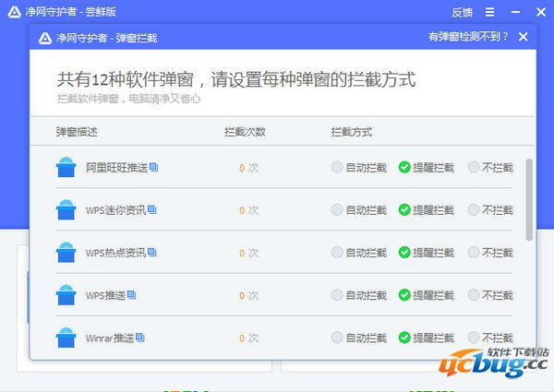The height and width of the screenshot is (392, 554).
Task: Click the 净网守护者 - 弹窗拦截 dialog title
Action: [106, 38]
